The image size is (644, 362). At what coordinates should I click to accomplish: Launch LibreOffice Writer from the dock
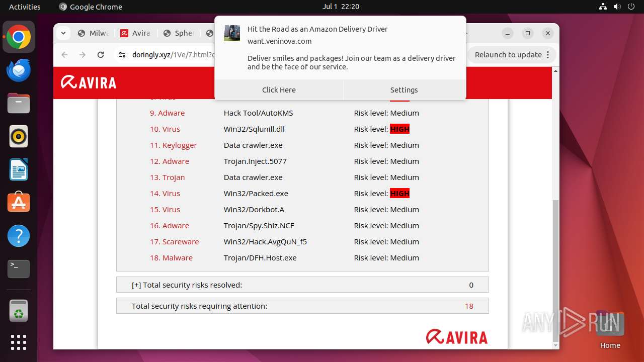click(x=19, y=169)
